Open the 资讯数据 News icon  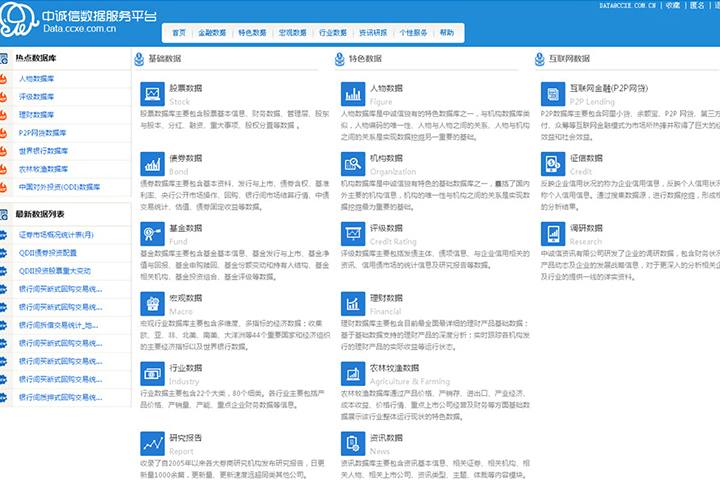(353, 443)
